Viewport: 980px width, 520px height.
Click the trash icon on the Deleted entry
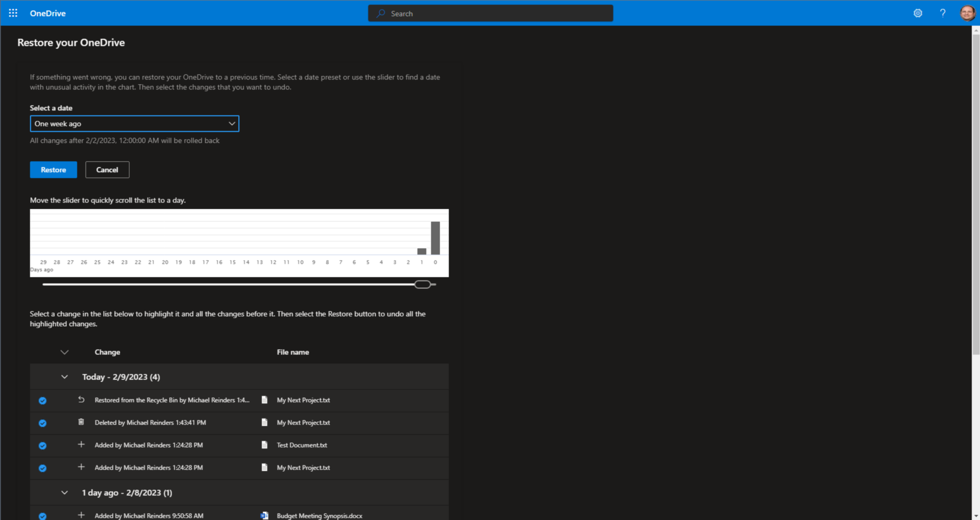(x=81, y=422)
